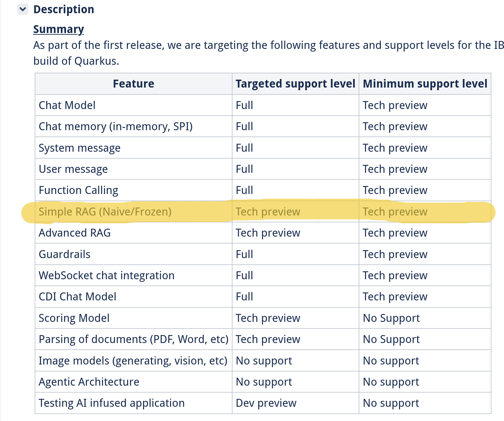Select the CDI Chat Model cell

coord(78,296)
